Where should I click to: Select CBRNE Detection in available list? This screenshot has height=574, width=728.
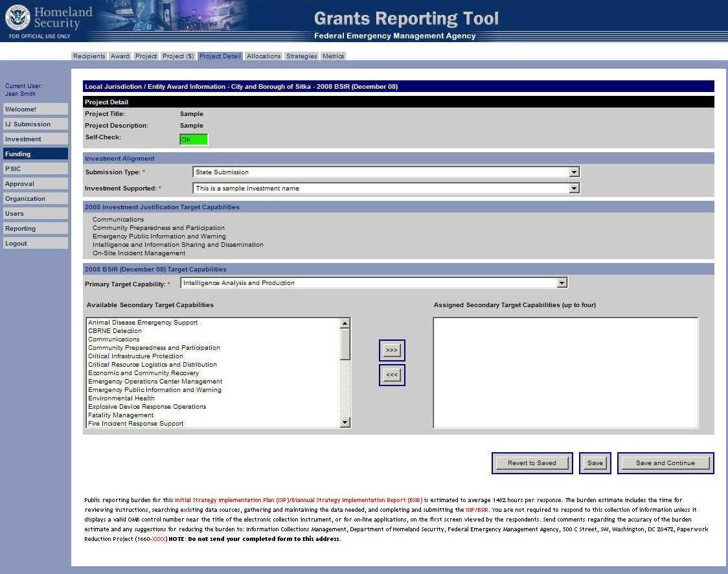[x=115, y=331]
